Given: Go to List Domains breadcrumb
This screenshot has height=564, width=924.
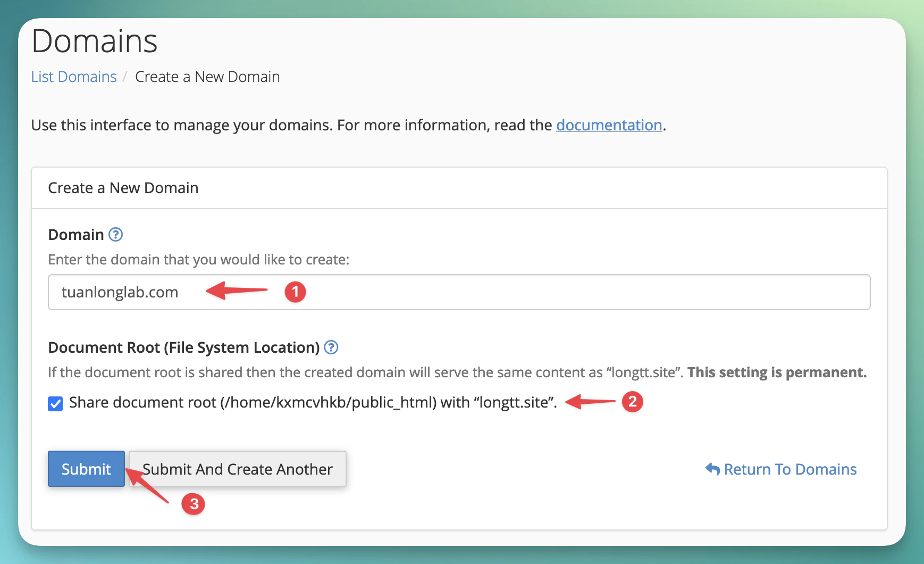Looking at the screenshot, I should [x=74, y=77].
